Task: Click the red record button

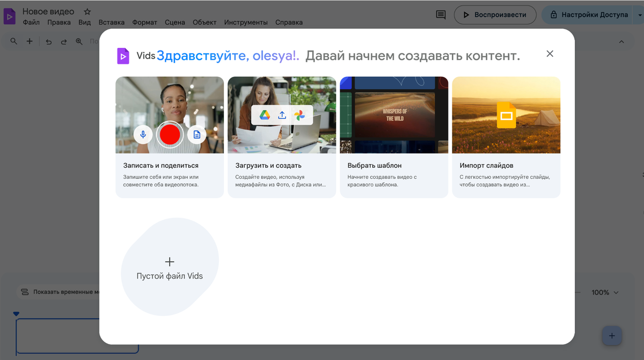Action: click(170, 134)
